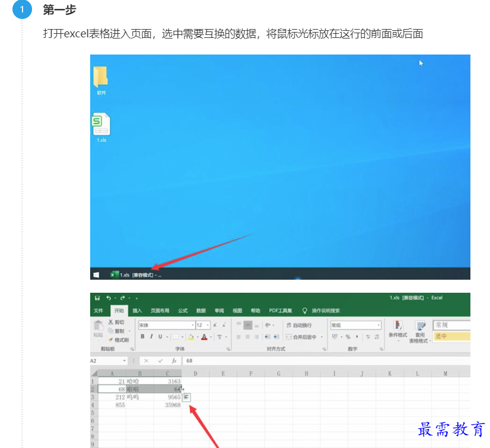Click the comma style icon
Image resolution: width=490 pixels, height=448 pixels.
tap(357, 337)
